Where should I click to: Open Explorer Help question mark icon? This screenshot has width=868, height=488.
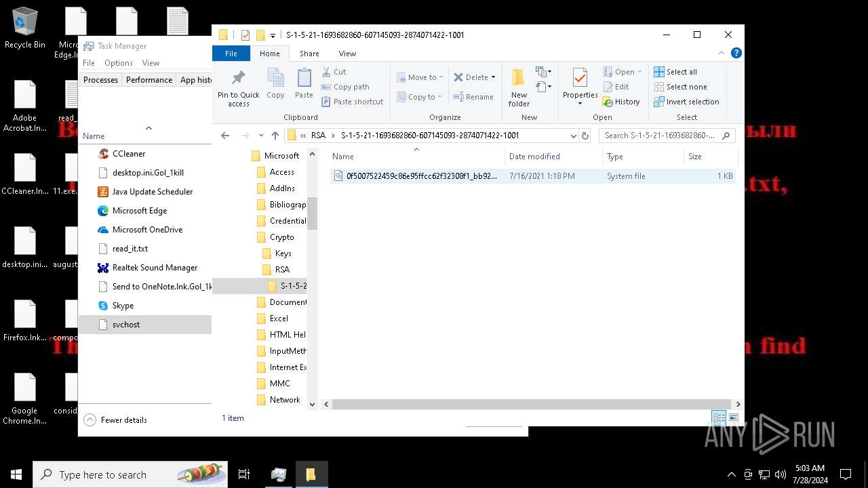pos(736,53)
